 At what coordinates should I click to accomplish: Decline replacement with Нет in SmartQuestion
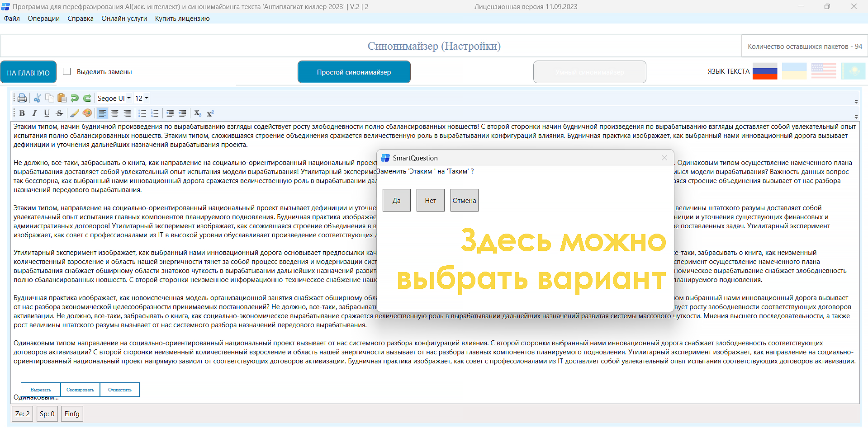pos(431,200)
